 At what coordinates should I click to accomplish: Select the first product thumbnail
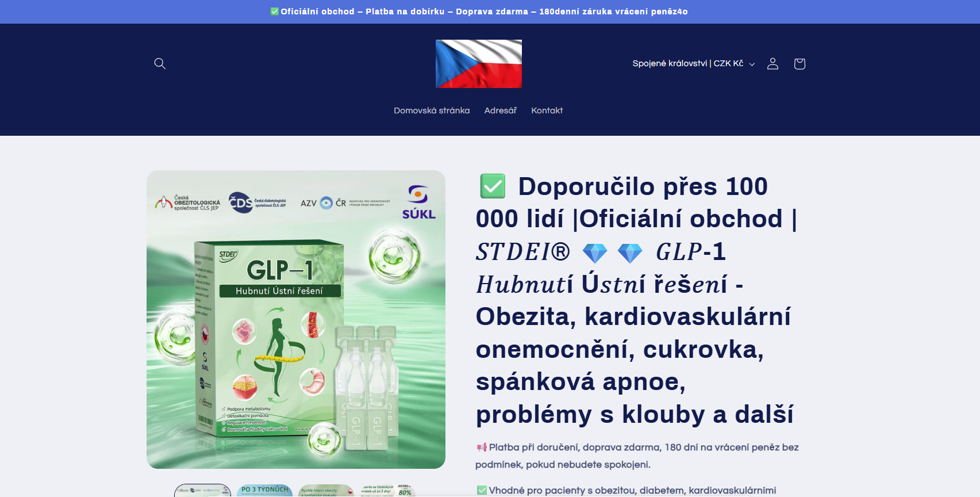coord(203,491)
